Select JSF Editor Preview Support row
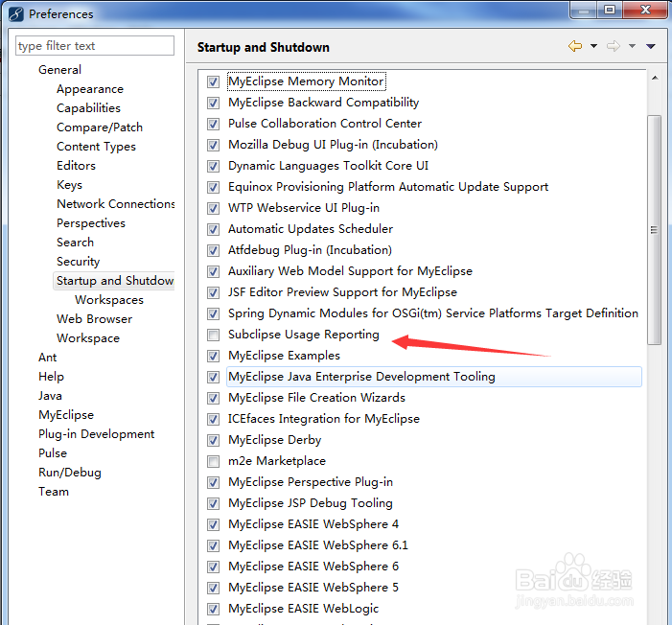The height and width of the screenshot is (625, 672). (x=342, y=292)
